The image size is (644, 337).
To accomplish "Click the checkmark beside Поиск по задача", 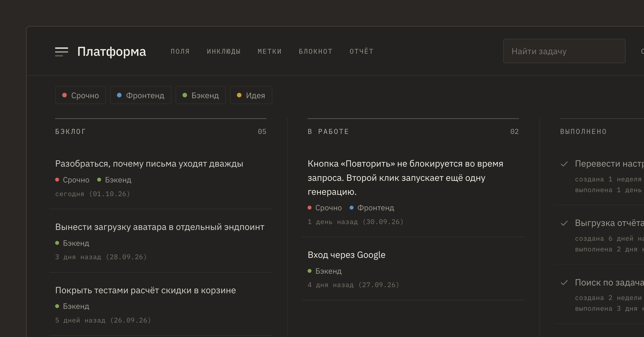I will [x=564, y=283].
